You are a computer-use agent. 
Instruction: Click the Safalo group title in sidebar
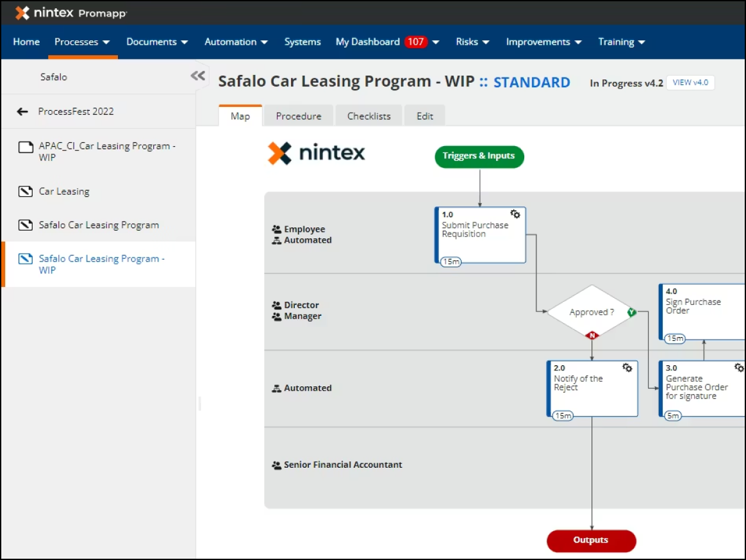click(54, 77)
